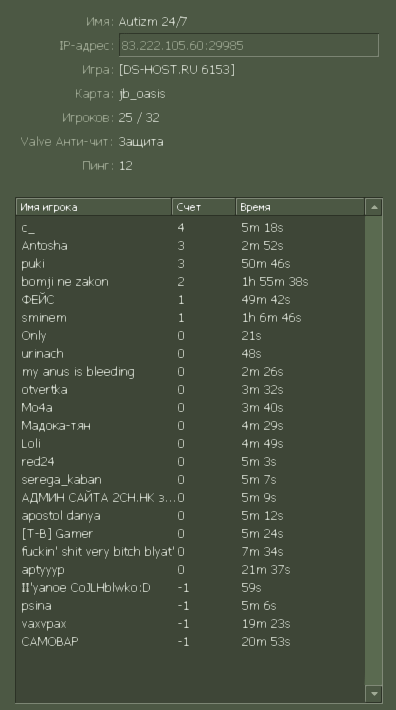The image size is (396, 710).
Task: Select the САМОВАР player row
Action: pyautogui.click(x=191, y=642)
